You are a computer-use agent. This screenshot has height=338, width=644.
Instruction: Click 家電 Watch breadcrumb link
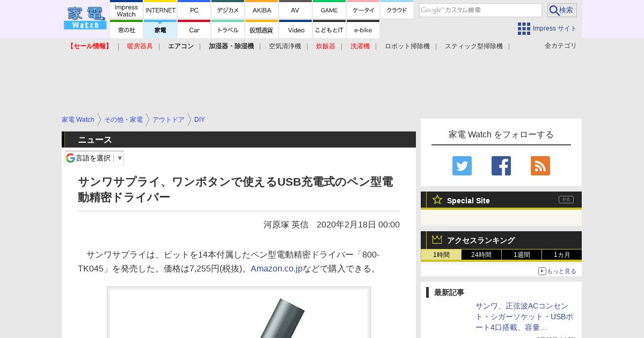(x=78, y=120)
